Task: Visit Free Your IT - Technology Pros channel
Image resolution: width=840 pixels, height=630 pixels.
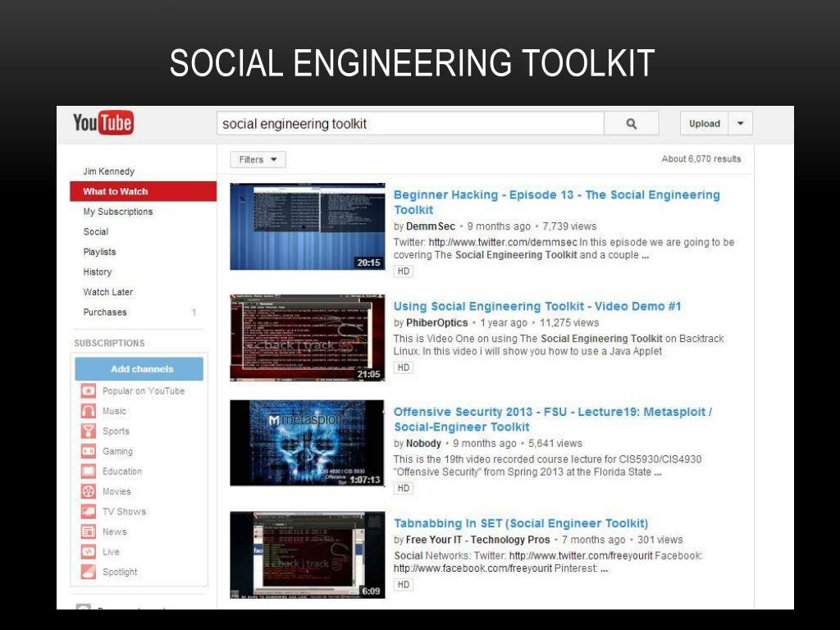Action: [x=478, y=540]
